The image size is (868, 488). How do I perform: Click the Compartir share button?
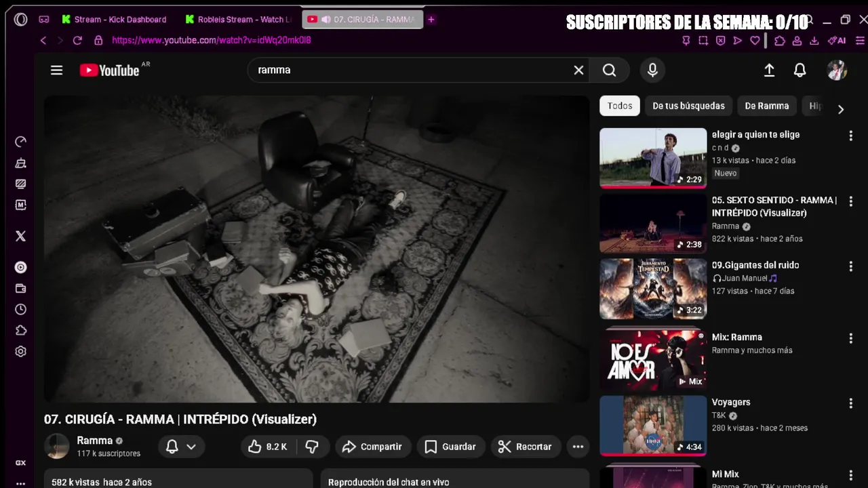point(372,447)
